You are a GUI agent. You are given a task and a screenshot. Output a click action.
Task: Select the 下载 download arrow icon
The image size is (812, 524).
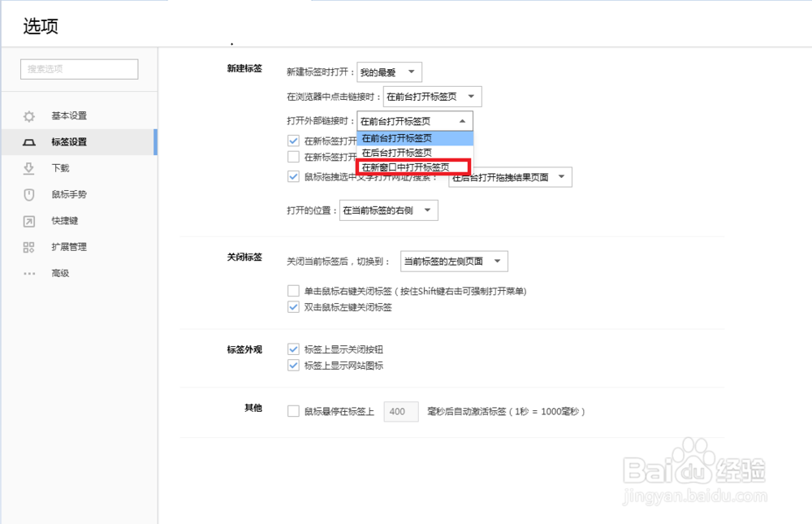tap(28, 168)
